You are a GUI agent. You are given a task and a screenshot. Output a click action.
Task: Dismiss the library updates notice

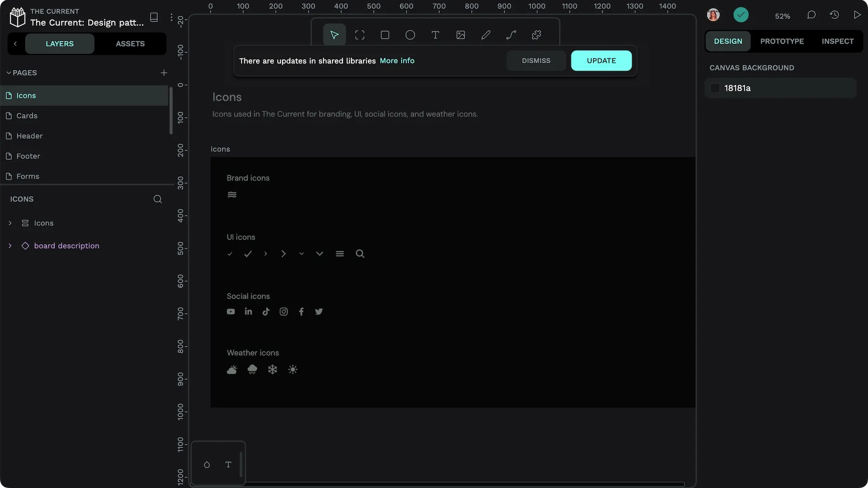(536, 60)
